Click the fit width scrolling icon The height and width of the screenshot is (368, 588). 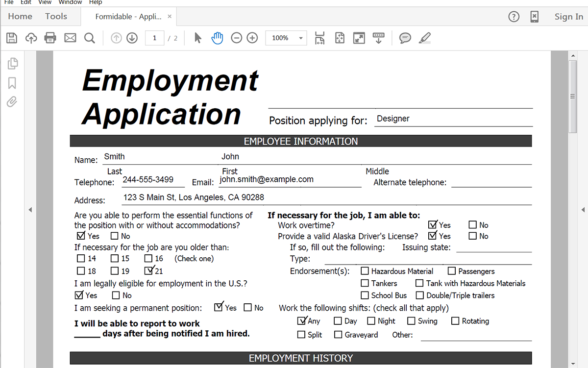pyautogui.click(x=320, y=38)
